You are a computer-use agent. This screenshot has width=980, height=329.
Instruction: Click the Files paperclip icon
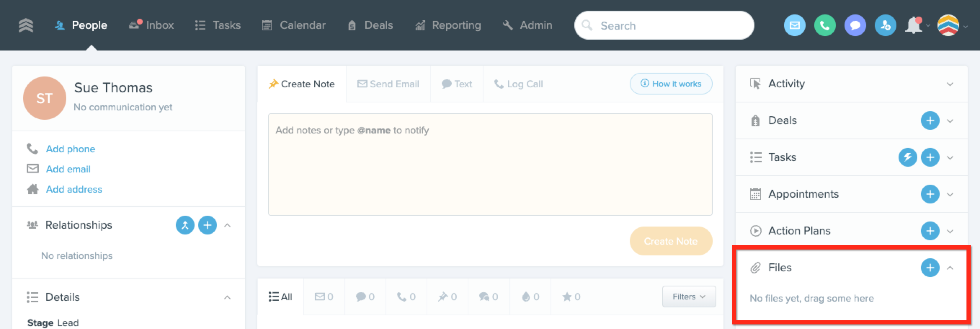click(x=755, y=268)
